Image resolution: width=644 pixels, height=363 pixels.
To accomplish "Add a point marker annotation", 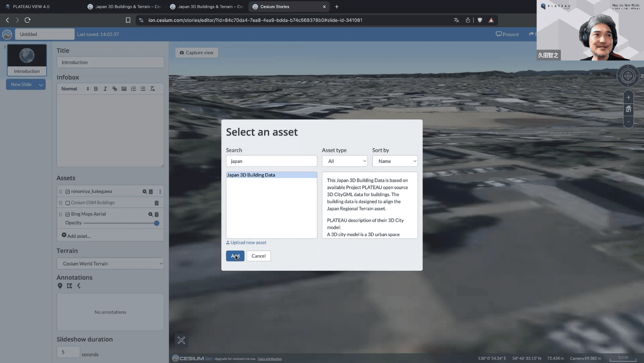I will (60, 286).
